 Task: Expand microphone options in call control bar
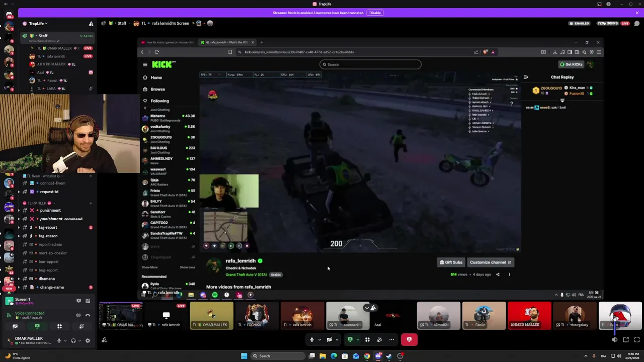(319, 339)
